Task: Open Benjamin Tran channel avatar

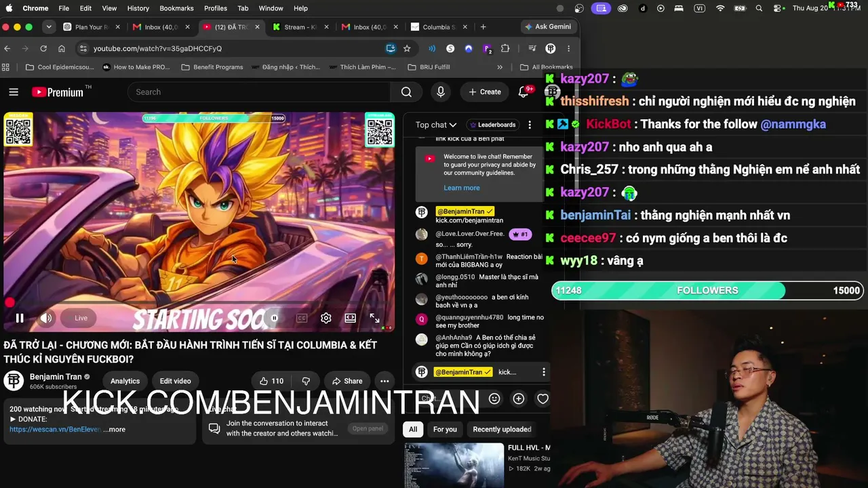Action: pyautogui.click(x=14, y=381)
